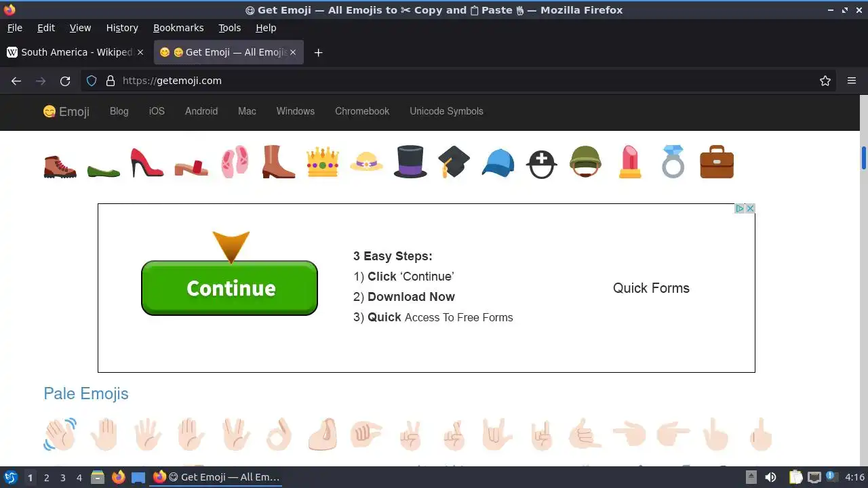Viewport: 868px width, 488px height.
Task: Copy the pale raised back of hand emoji
Action: [x=104, y=434]
